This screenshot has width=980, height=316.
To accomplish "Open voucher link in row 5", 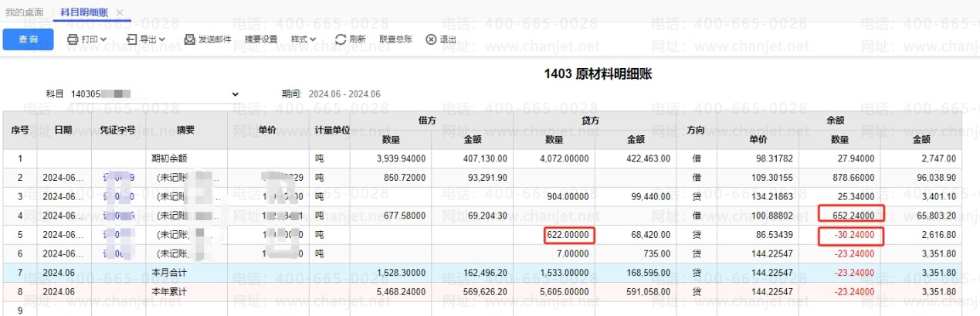I will point(118,234).
